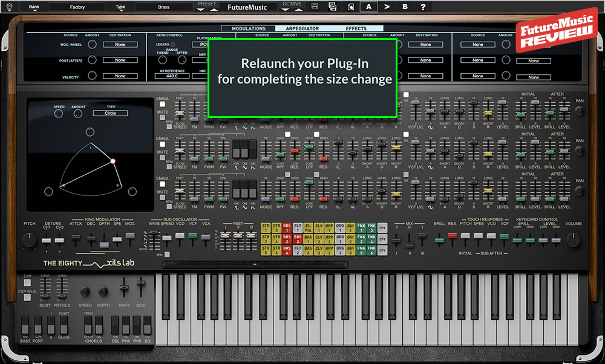Click the joystick AMOUNT knob
The width and height of the screenshot is (605, 364).
[x=78, y=114]
